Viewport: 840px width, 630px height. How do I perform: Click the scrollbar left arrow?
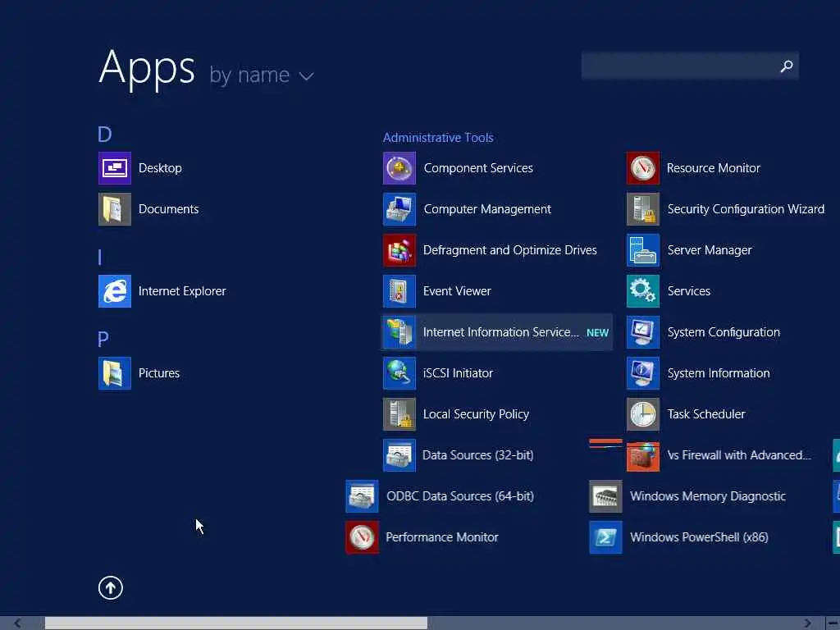point(17,623)
